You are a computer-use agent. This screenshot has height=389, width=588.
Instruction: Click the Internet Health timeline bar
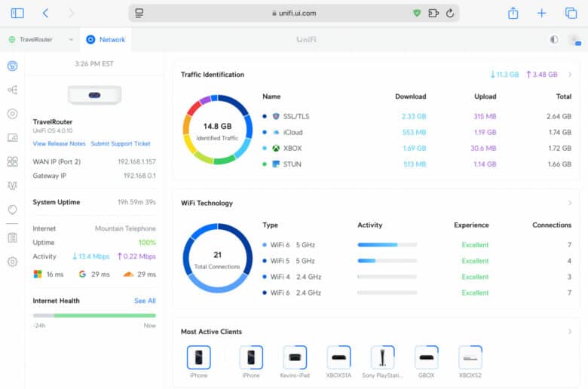click(x=94, y=315)
